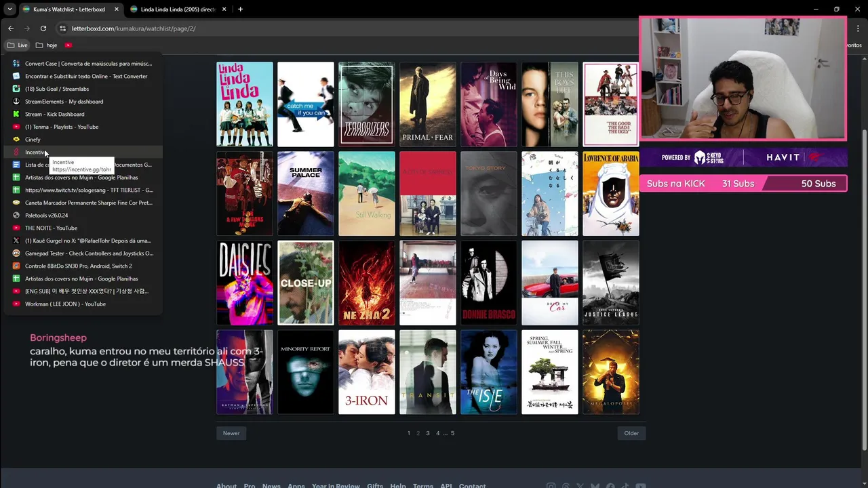Viewport: 868px width, 488px height.
Task: Go to watchlist page 3
Action: (x=428, y=433)
